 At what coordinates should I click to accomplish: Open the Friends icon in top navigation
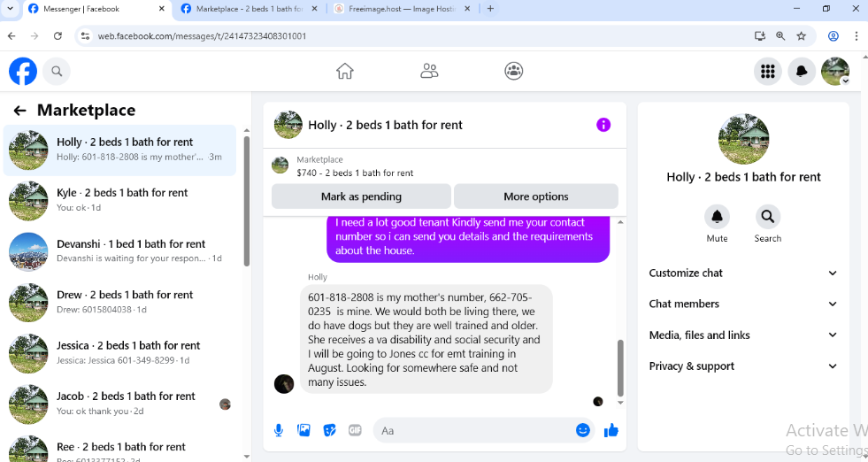tap(429, 71)
